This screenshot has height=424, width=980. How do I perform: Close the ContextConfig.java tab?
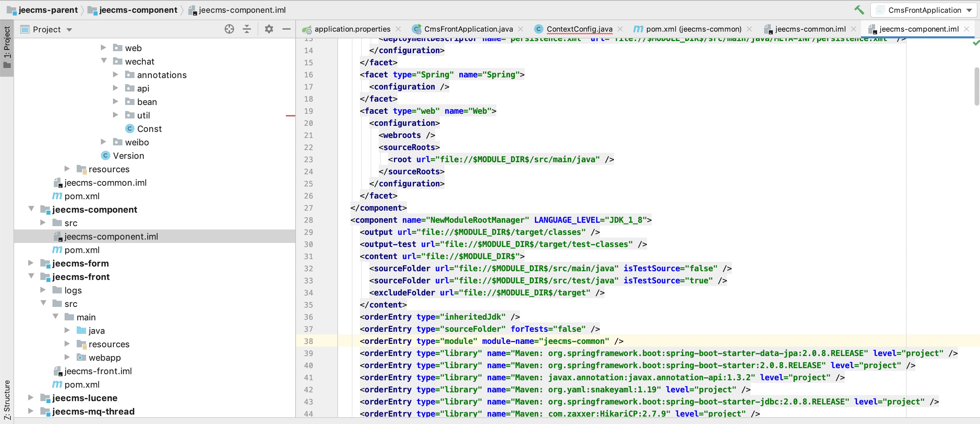tap(620, 29)
